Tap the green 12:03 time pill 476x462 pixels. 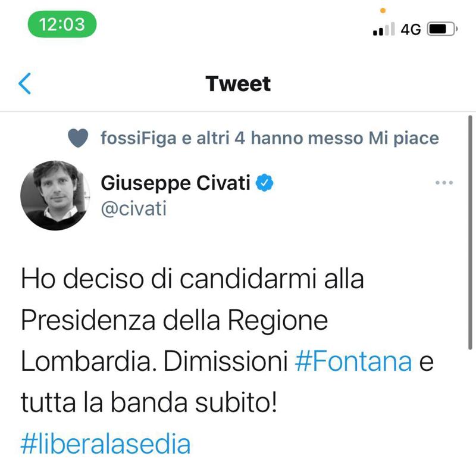[62, 25]
